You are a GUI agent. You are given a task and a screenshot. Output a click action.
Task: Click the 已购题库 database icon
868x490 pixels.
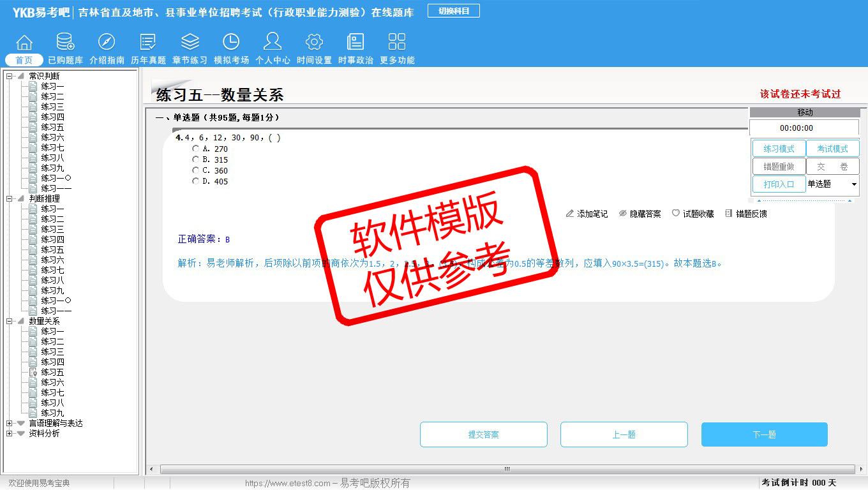[65, 43]
